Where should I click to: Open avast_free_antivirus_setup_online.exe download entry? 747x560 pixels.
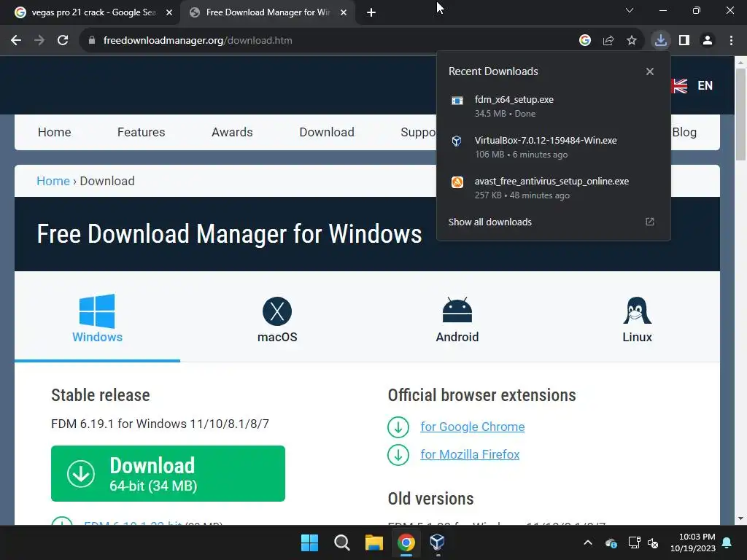553,188
